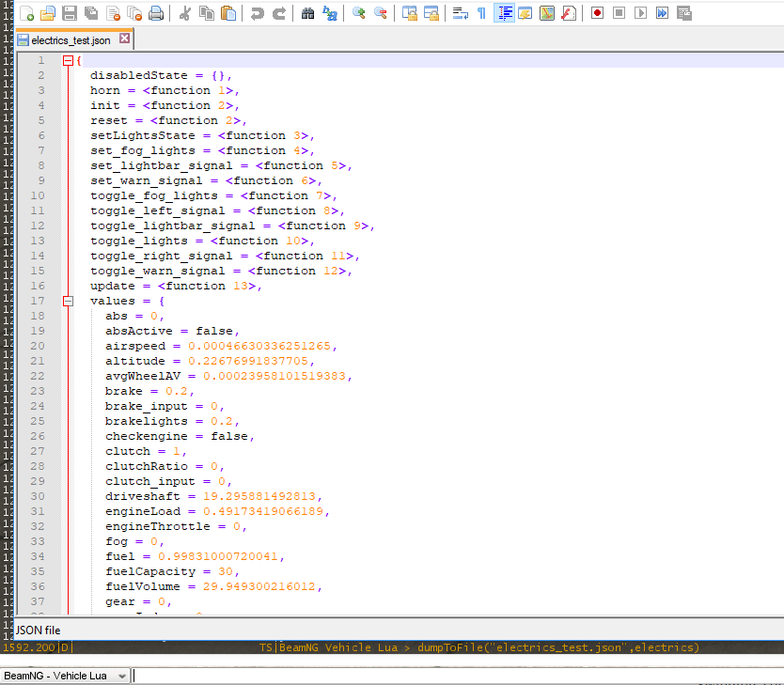Click the 'update' key on line 16

pyautogui.click(x=113, y=287)
